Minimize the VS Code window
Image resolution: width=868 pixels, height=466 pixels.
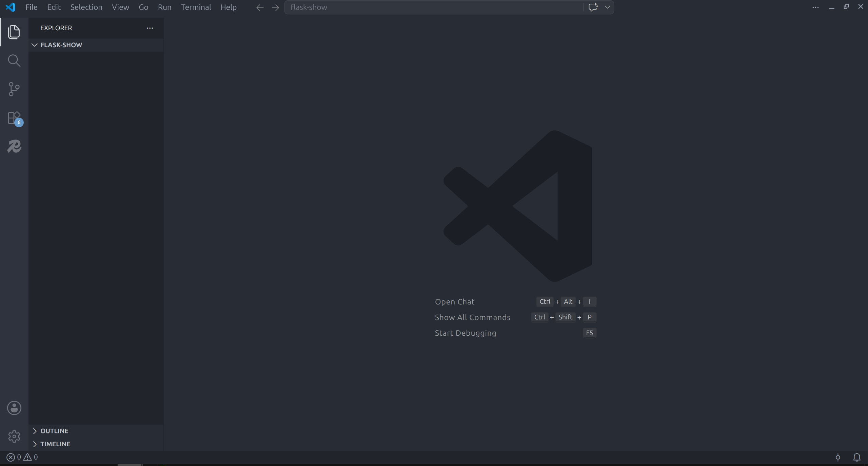coord(831,7)
